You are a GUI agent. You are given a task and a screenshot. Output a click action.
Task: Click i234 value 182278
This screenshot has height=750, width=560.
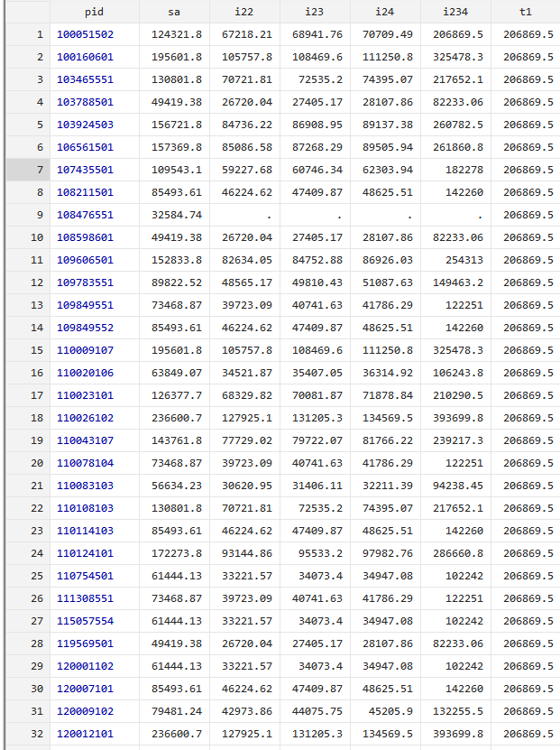(455, 170)
